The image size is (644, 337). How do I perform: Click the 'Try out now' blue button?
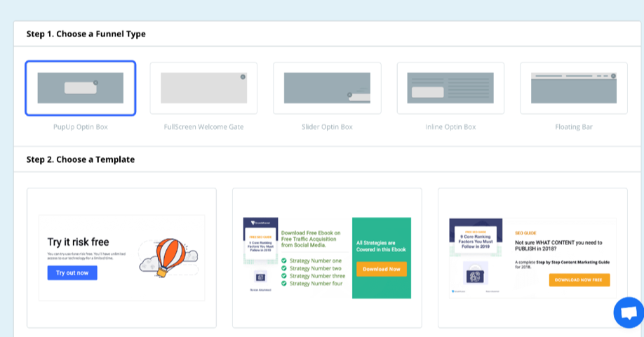[72, 273]
